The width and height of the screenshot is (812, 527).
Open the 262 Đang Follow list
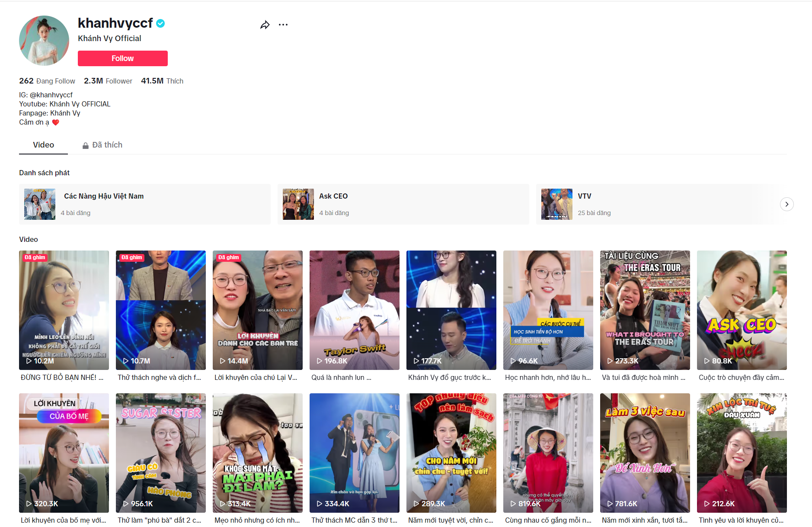[47, 81]
